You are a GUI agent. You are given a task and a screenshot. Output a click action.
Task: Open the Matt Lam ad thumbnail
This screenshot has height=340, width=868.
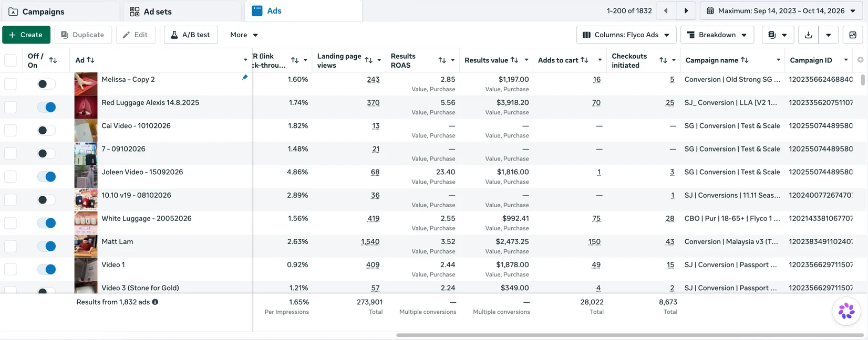tap(86, 246)
